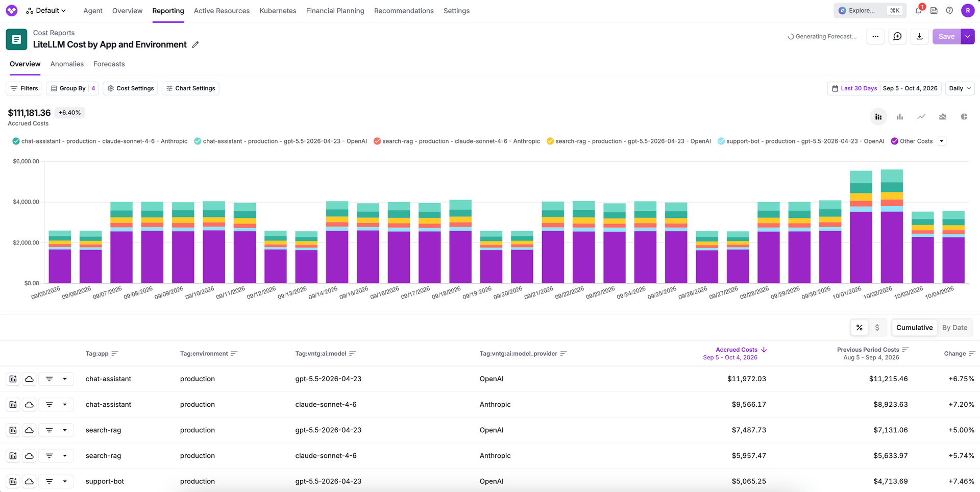Click the purple Vantage logo
Image resolution: width=980 pixels, height=492 pixels.
pyautogui.click(x=12, y=11)
